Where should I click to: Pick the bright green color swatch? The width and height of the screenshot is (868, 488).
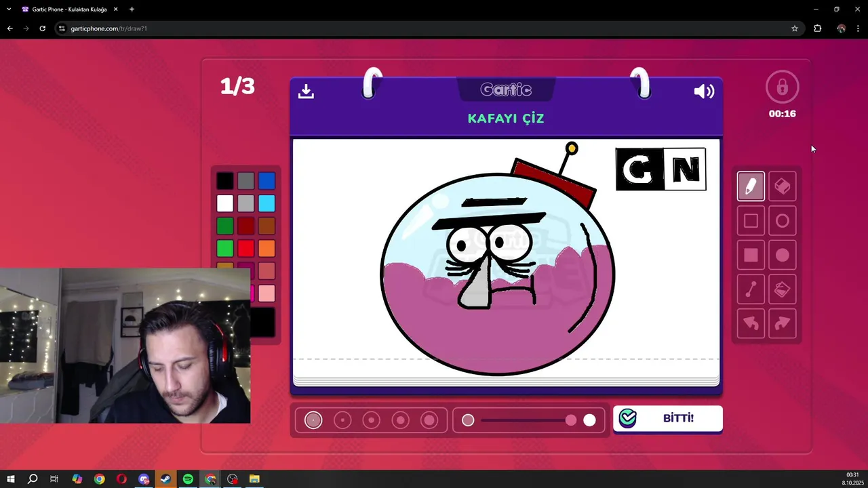pyautogui.click(x=225, y=248)
